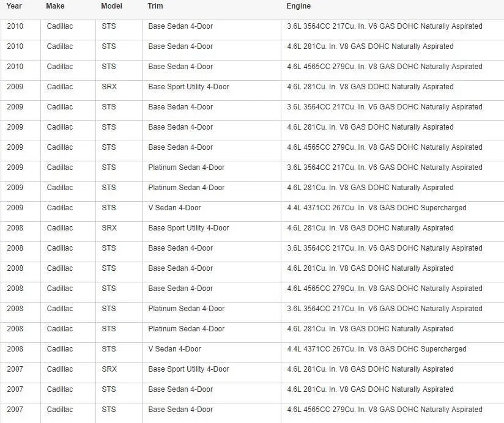Click the 2010 3.6L V6 engine cell
504x423 pixels.
(385, 26)
